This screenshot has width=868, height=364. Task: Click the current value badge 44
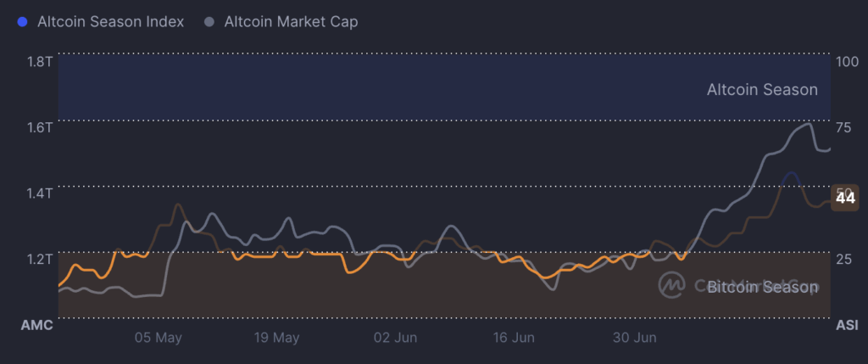click(845, 198)
